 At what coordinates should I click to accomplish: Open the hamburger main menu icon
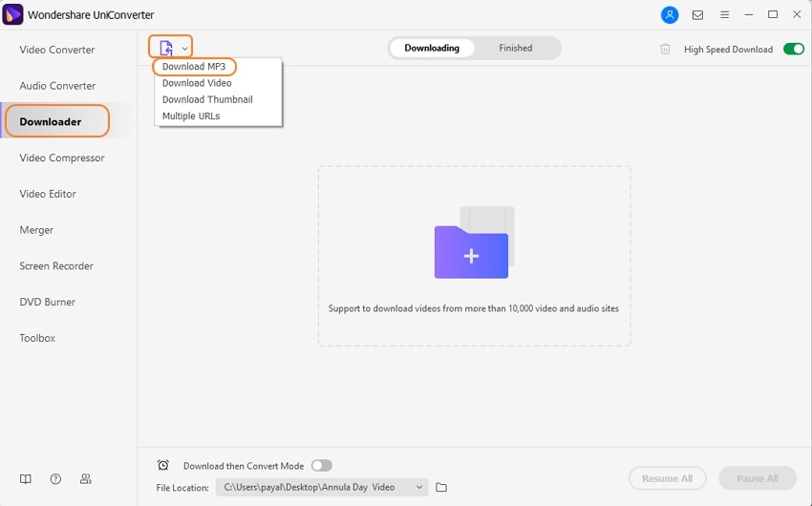pyautogui.click(x=724, y=15)
